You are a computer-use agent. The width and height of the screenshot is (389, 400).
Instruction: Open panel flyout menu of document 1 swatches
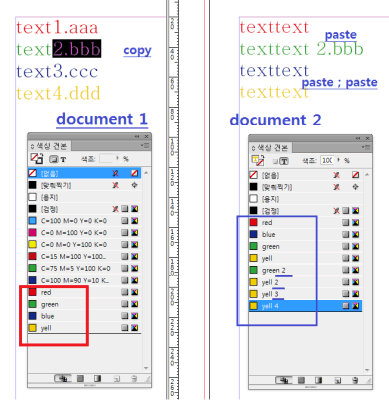145,146
